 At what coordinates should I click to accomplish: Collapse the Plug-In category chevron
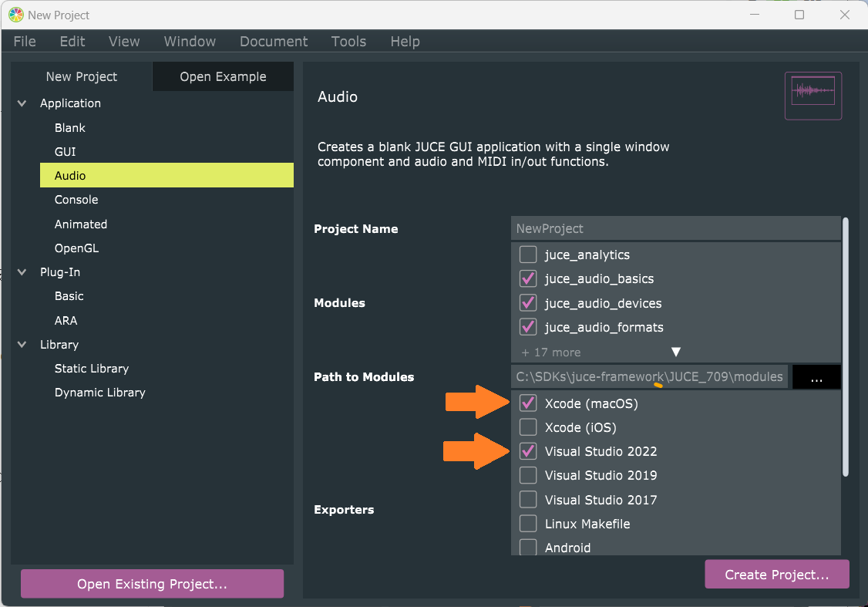coord(22,272)
